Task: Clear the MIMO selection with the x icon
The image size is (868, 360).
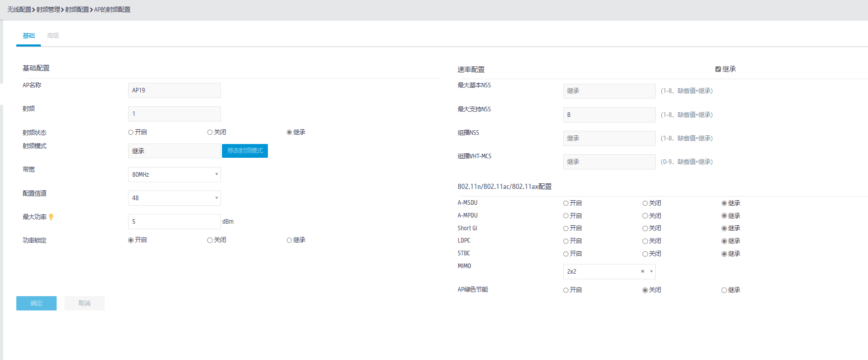Action: pyautogui.click(x=642, y=272)
